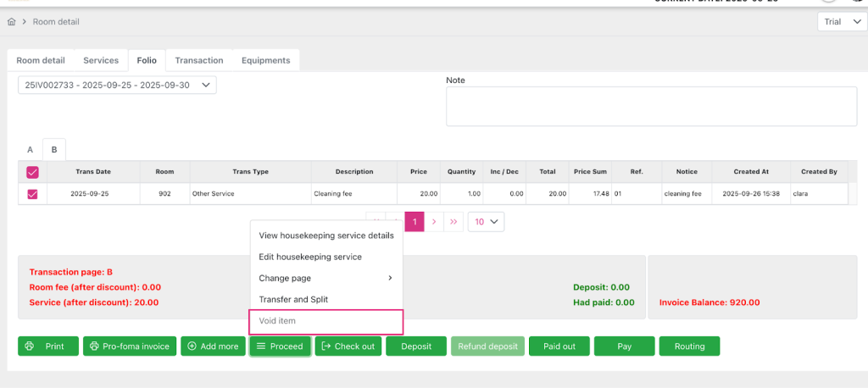Viewport: 868px width, 388px height.
Task: Open the page size dropdown showing 10
Action: click(x=486, y=222)
